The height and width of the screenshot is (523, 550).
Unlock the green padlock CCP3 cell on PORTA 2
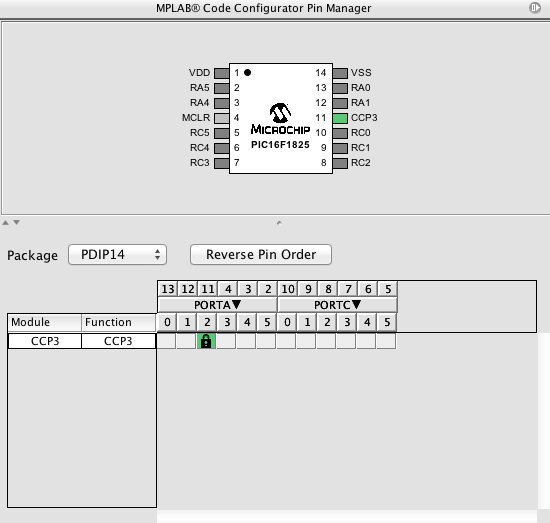pyautogui.click(x=206, y=341)
